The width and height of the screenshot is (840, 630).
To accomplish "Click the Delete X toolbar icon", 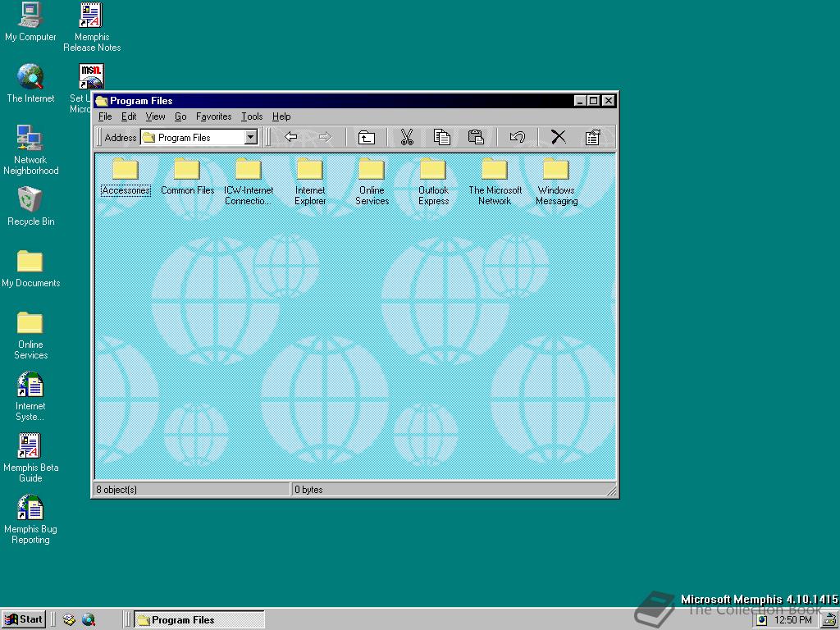I will click(558, 138).
